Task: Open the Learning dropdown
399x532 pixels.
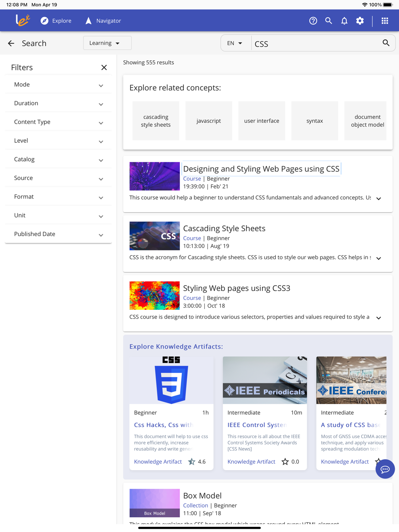Action: click(107, 43)
